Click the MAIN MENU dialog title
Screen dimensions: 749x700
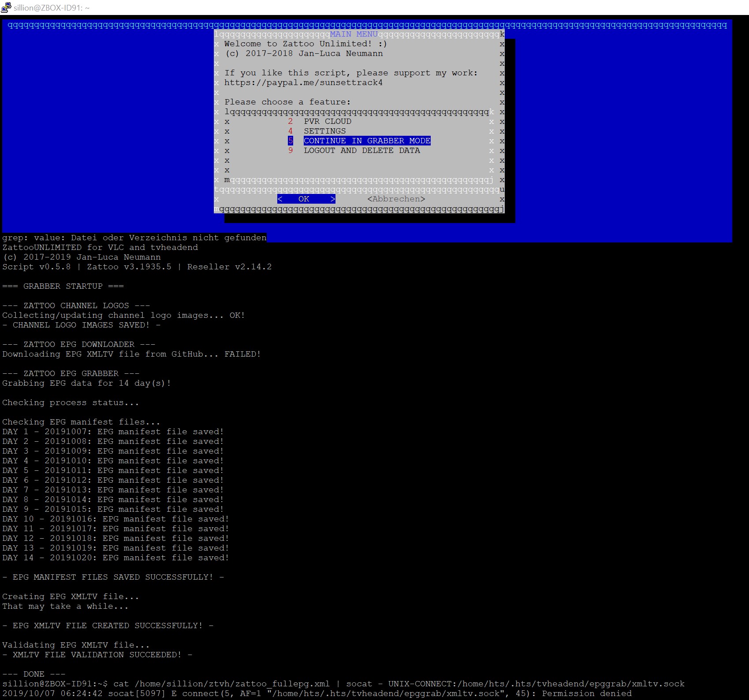coord(354,34)
